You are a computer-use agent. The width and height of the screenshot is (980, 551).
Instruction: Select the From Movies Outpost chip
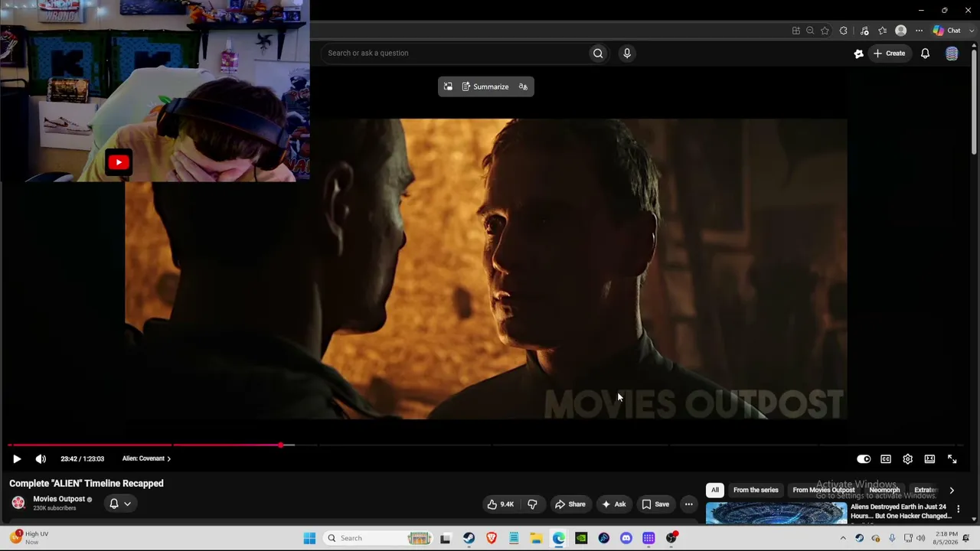pos(824,490)
